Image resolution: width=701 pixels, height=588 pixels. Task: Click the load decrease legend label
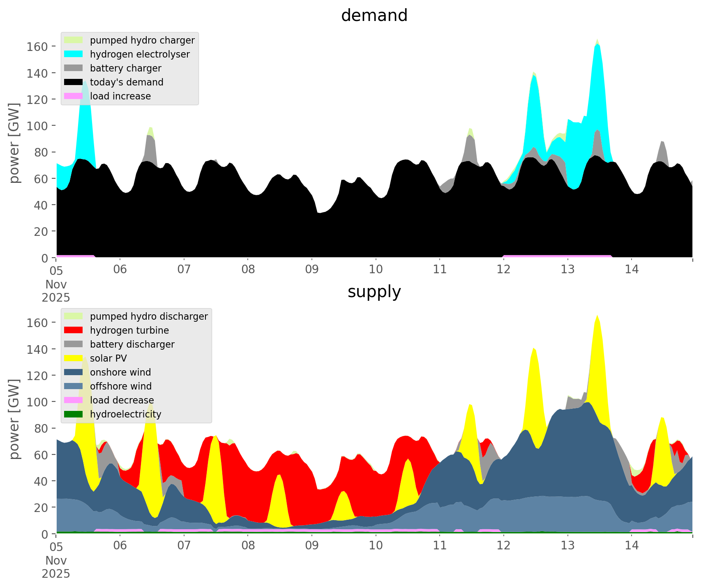pos(122,400)
